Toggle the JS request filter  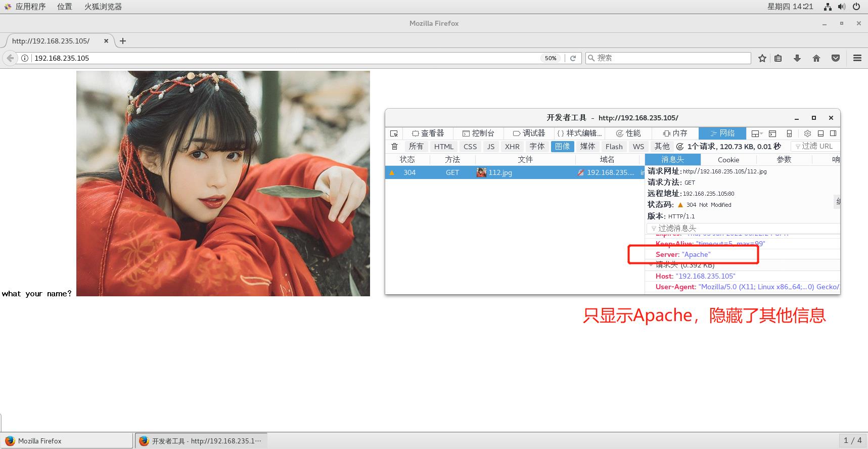(x=491, y=147)
